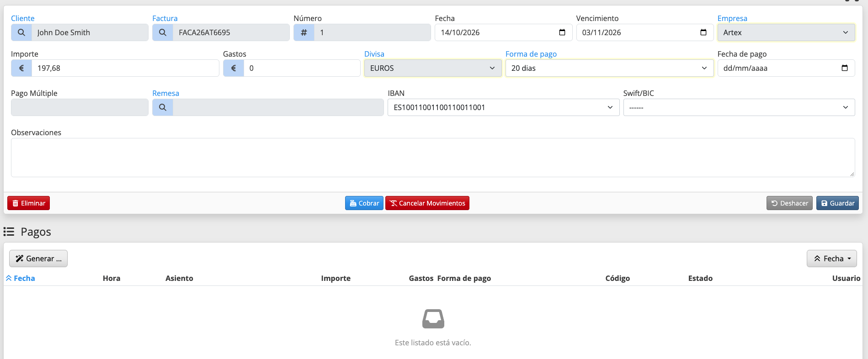Click the Número field showing 1
The width and height of the screenshot is (868, 359).
pyautogui.click(x=372, y=32)
